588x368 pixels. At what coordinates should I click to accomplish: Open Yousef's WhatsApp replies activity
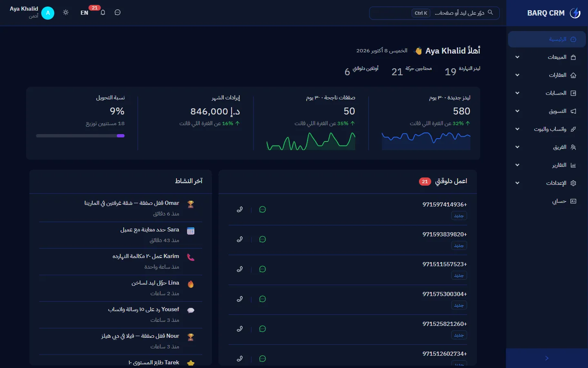[x=121, y=314]
